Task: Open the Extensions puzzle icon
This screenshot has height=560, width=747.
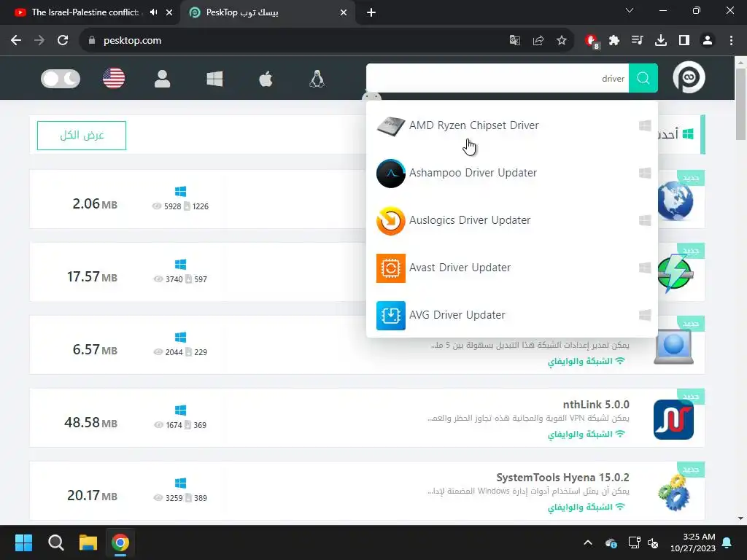Action: (x=614, y=41)
